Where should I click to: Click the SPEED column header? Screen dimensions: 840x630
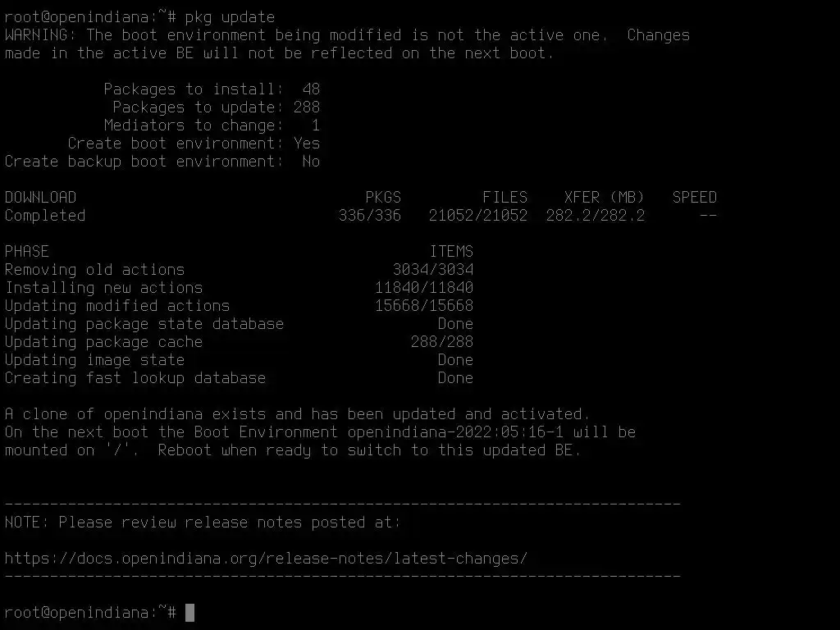(694, 197)
